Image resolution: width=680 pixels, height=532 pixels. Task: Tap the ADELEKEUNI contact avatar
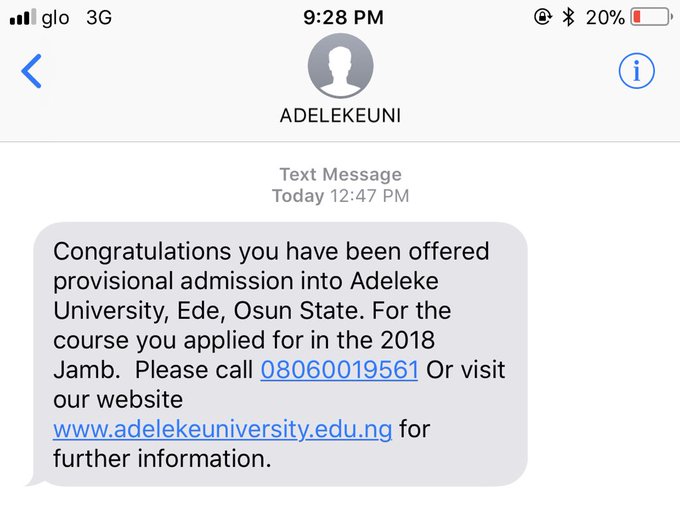pyautogui.click(x=340, y=66)
